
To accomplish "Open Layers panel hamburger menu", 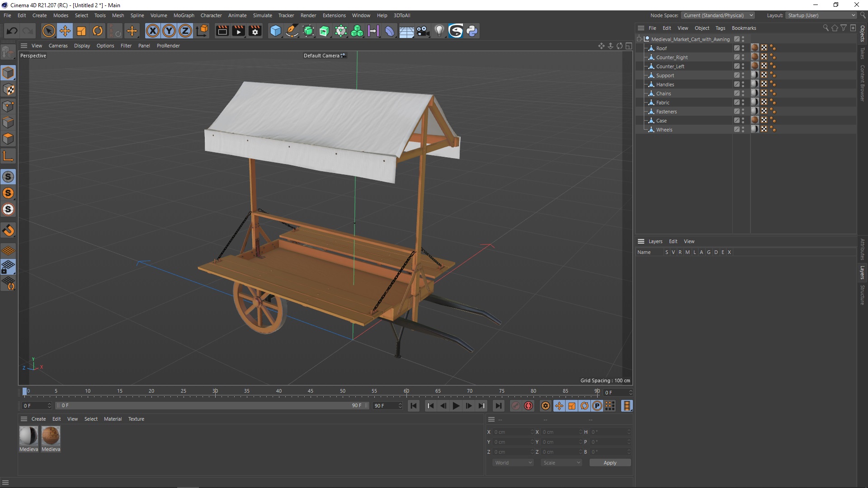I will pyautogui.click(x=641, y=241).
